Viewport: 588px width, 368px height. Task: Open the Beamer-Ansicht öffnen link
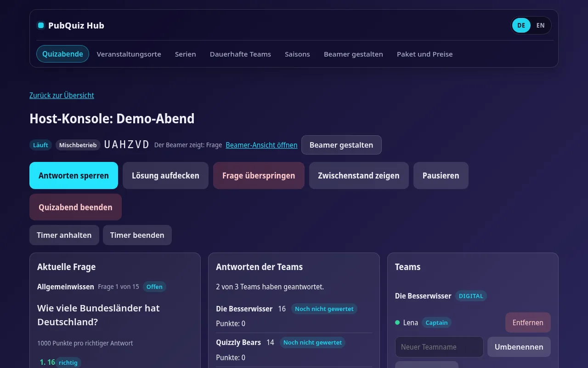[261, 145]
